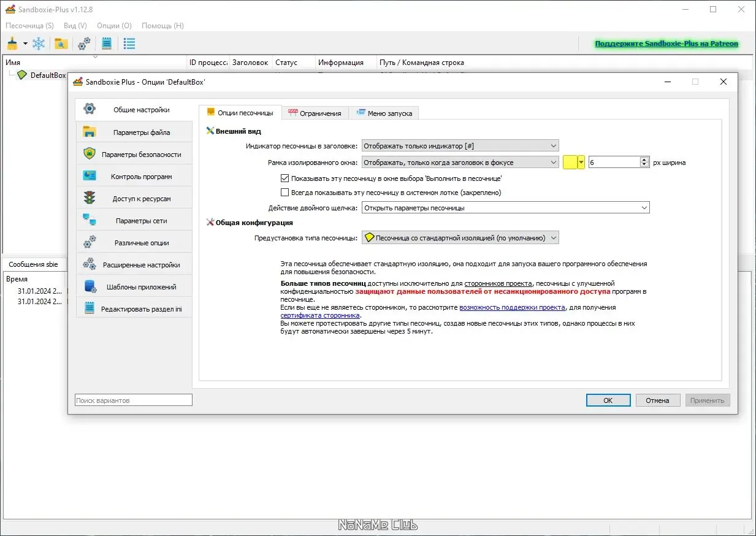Viewport: 756px width, 536px height.
Task: Open the dropdown arrow beside the broom icon
Action: (25, 44)
